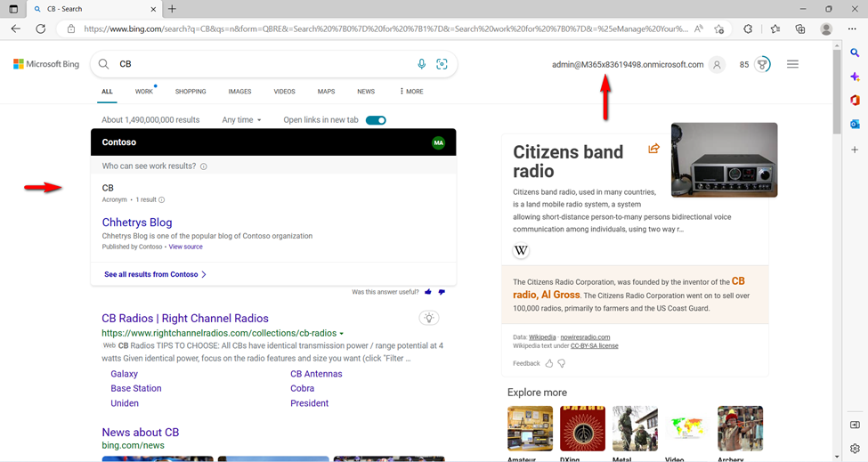Screen dimensions: 868x462
Task: Open the Microsoft Rewards trophy icon
Action: [762, 65]
